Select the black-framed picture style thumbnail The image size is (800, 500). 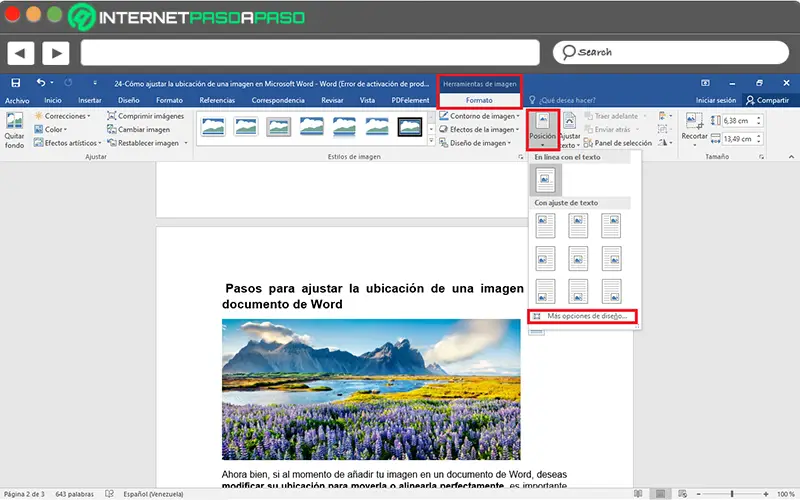click(x=410, y=127)
